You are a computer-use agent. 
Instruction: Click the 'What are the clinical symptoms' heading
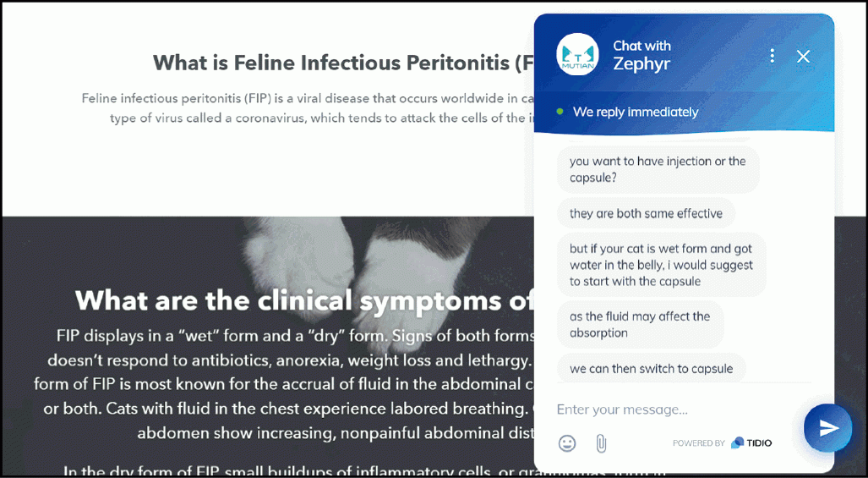pyautogui.click(x=304, y=300)
